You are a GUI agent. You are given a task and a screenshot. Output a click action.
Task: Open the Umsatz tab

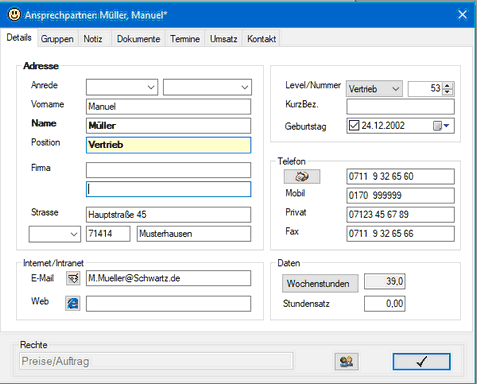pyautogui.click(x=223, y=39)
